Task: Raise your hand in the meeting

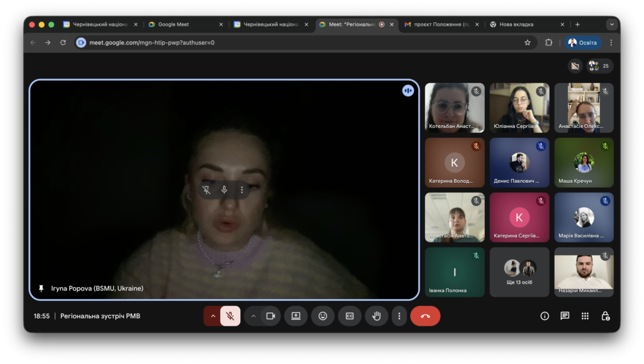Action: pos(377,316)
